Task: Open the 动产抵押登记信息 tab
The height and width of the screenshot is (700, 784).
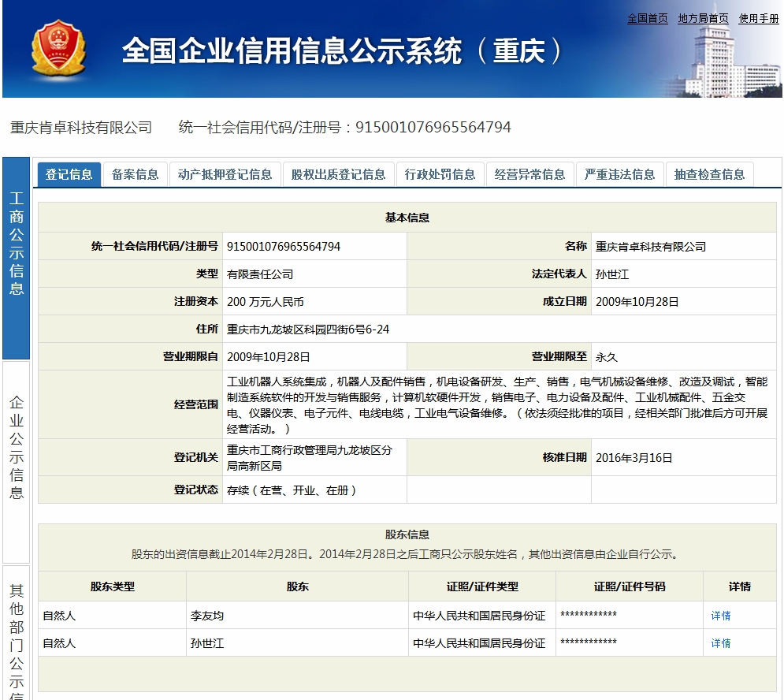Action: pos(225,174)
